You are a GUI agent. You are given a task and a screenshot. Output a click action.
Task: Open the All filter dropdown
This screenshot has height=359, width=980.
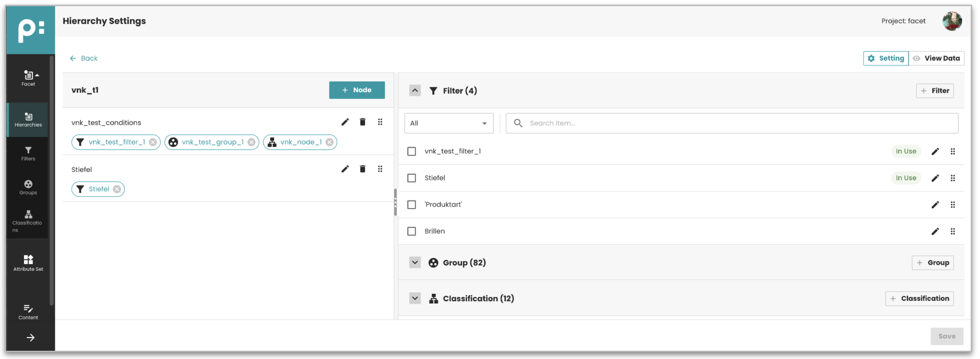pyautogui.click(x=448, y=123)
